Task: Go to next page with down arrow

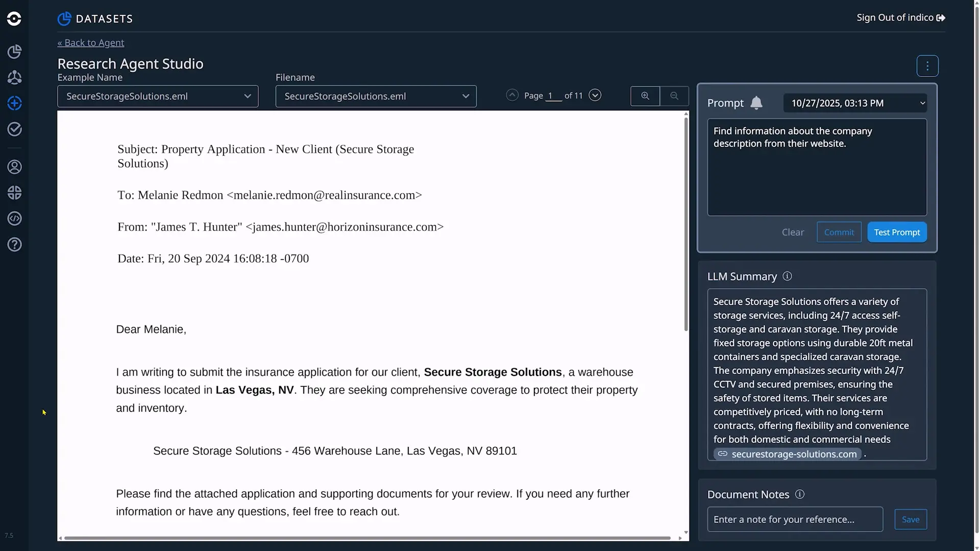Action: [x=595, y=95]
